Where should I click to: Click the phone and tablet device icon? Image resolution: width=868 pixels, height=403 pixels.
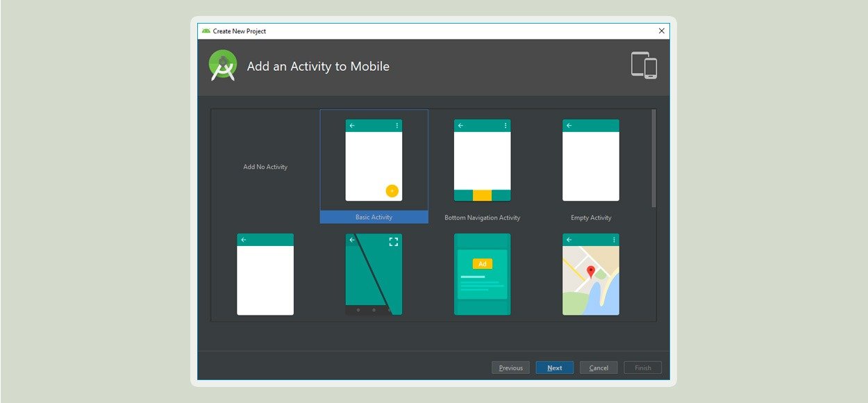[644, 65]
